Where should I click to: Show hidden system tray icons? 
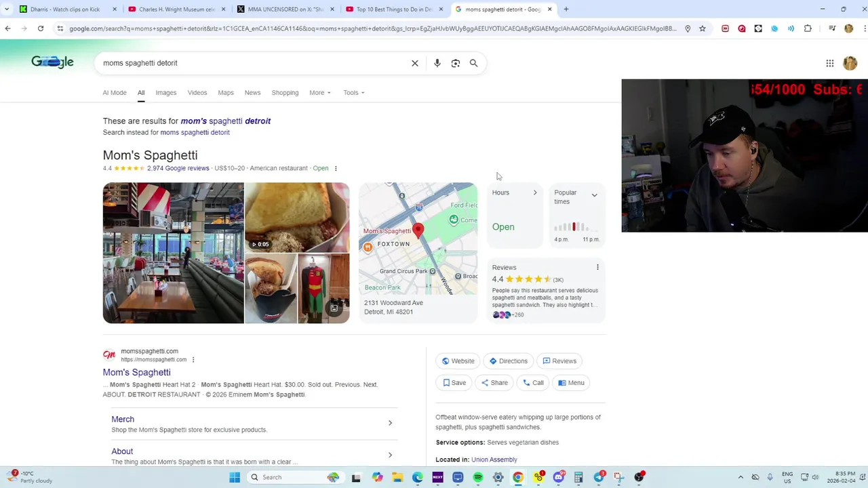740,477
